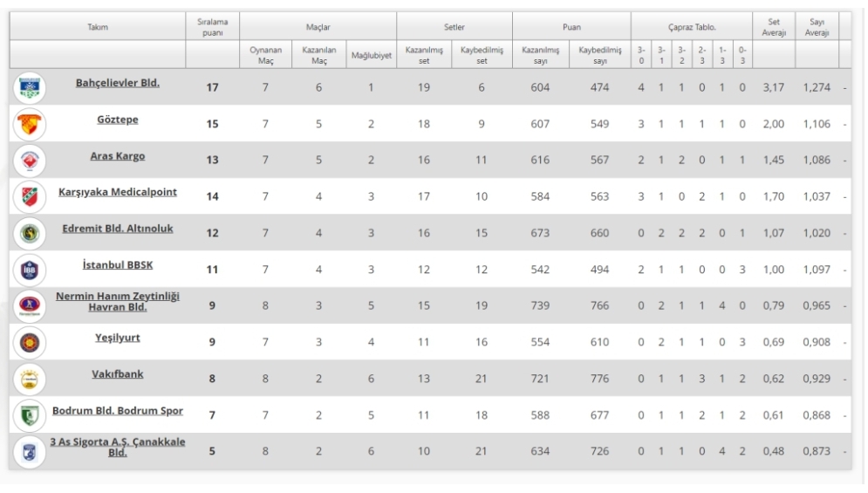Open the Göztepe team link
Image resolution: width=868 pixels, height=493 pixels.
coord(118,120)
